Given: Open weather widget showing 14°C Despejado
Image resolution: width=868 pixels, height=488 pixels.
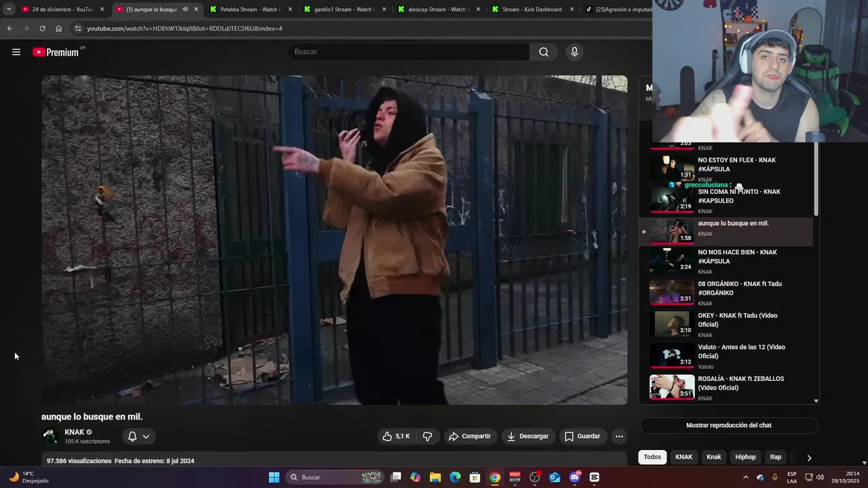Looking at the screenshot, I should [x=28, y=477].
